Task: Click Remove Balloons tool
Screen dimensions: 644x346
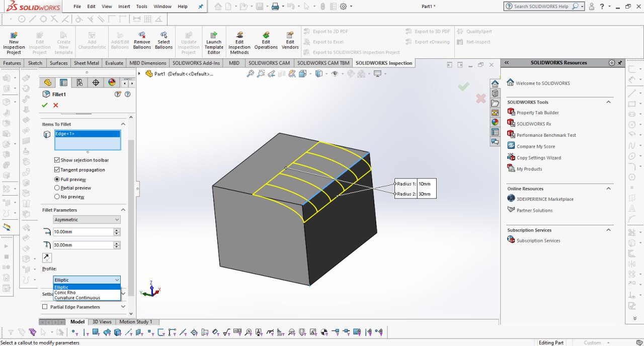Action: [x=142, y=41]
